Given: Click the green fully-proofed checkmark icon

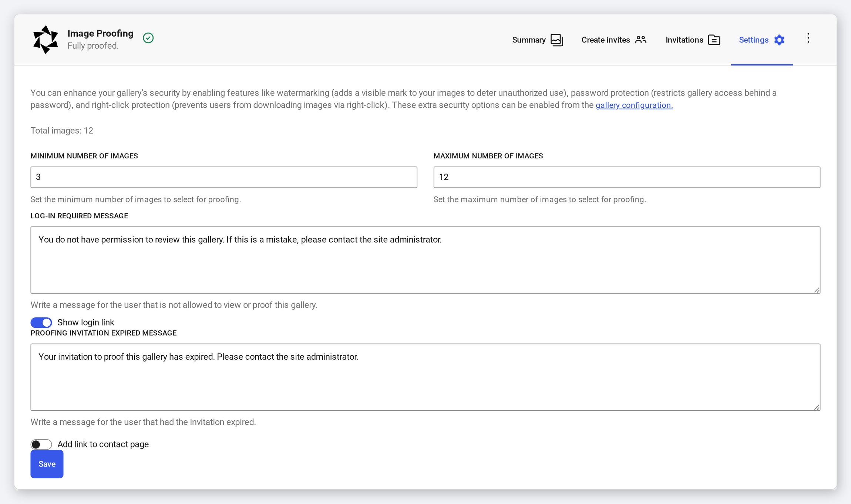Looking at the screenshot, I should pos(148,38).
